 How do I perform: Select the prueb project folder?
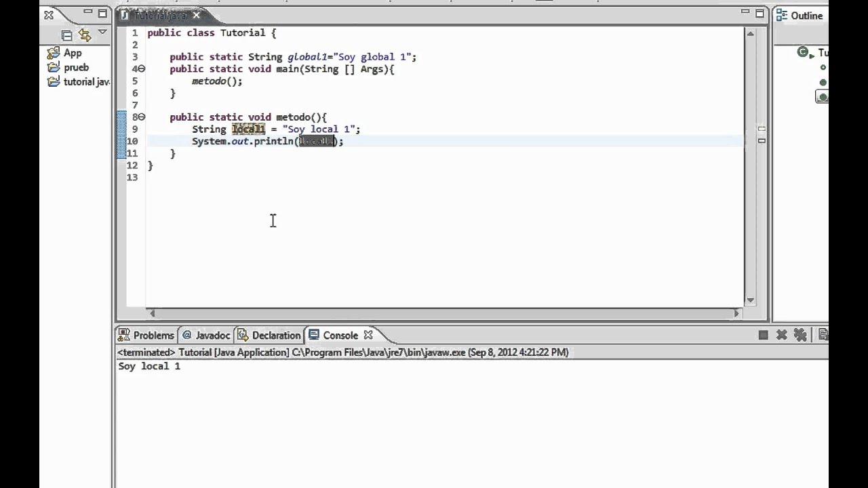click(x=68, y=67)
